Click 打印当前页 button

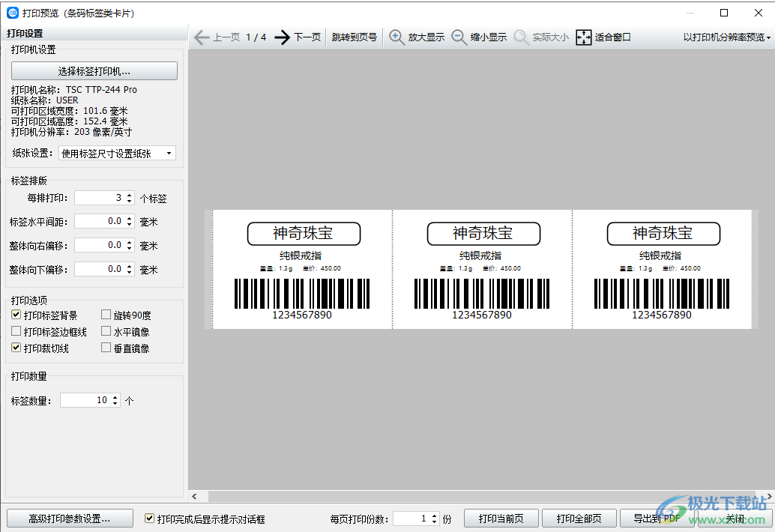[x=501, y=519]
